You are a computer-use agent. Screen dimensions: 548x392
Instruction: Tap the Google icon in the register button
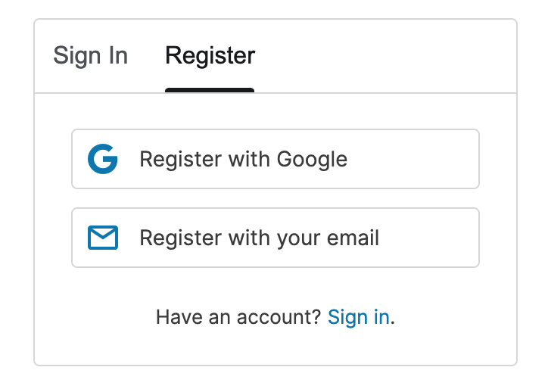[103, 160]
